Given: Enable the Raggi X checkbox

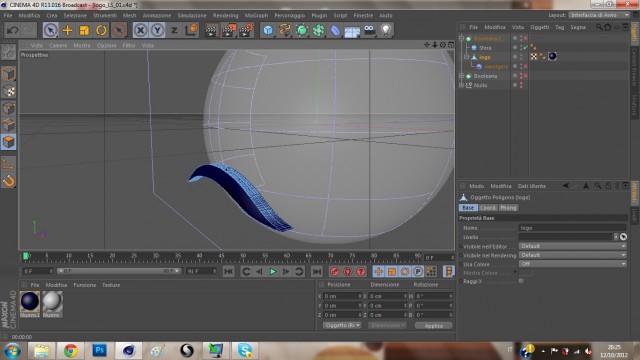Looking at the screenshot, I should pos(521,281).
